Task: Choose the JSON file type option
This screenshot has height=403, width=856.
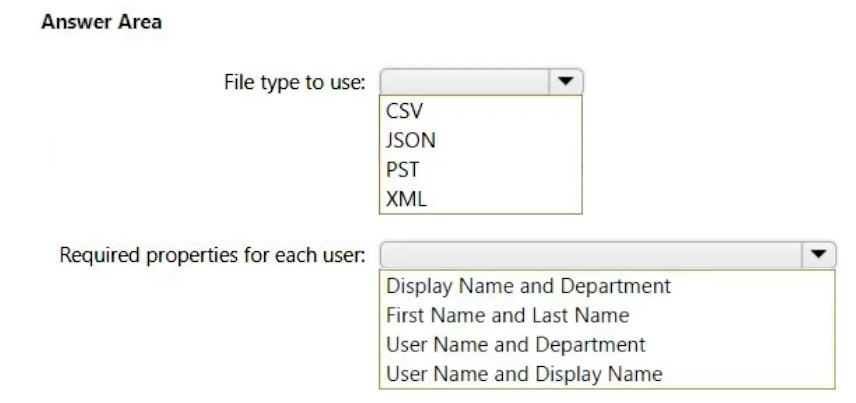Action: [408, 140]
